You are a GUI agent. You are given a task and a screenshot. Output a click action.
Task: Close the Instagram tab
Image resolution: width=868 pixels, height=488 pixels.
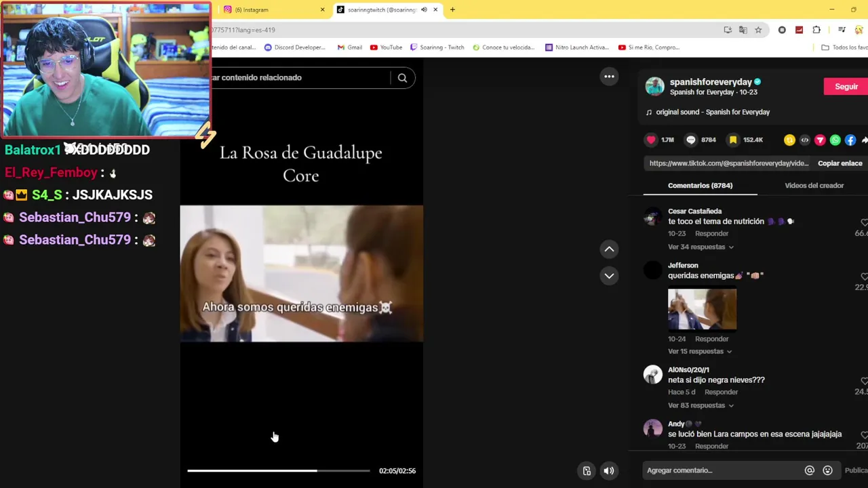point(323,9)
